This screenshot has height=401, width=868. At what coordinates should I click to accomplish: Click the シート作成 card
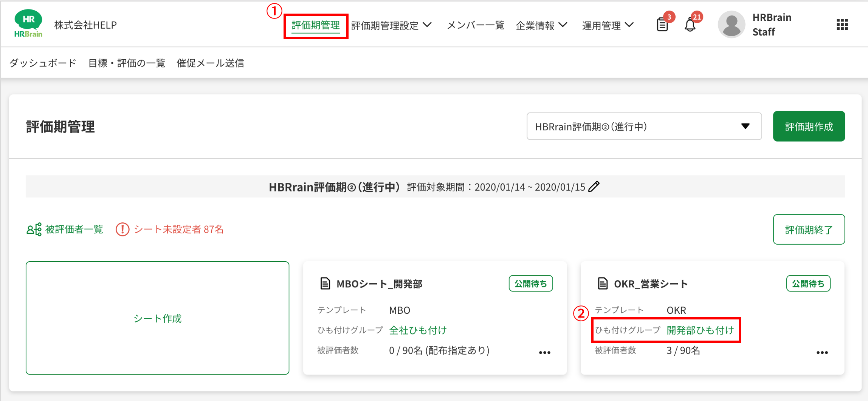158,318
